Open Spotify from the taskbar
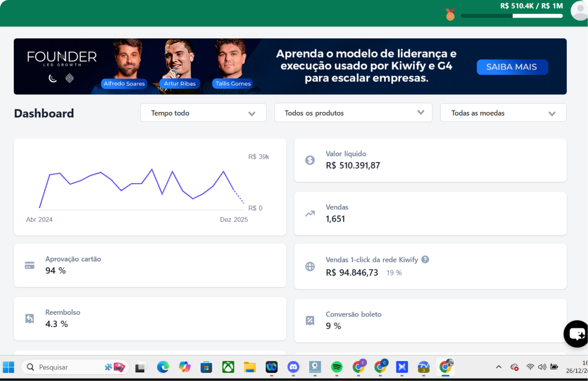The image size is (588, 381). pos(337,367)
